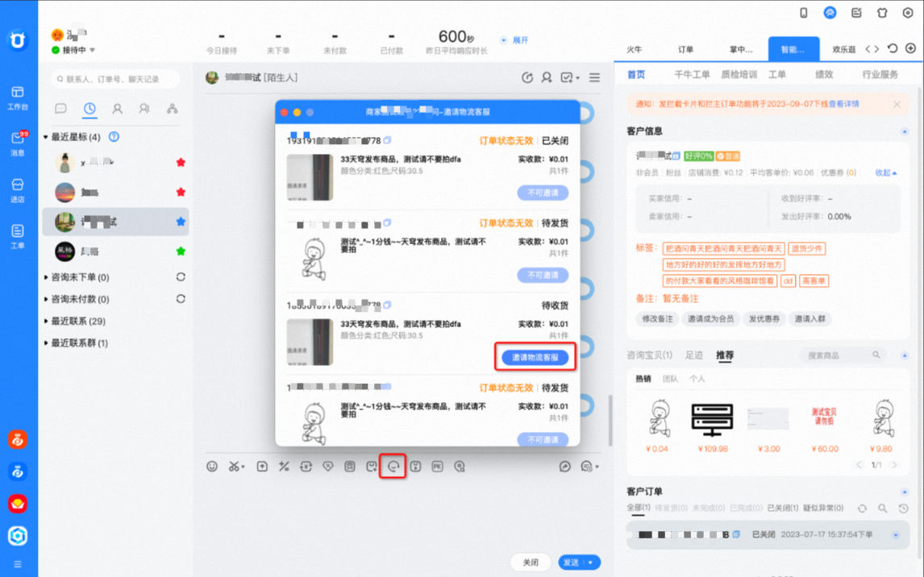Open 工单 in the left sidebar
The width and height of the screenshot is (924, 577).
click(x=18, y=236)
